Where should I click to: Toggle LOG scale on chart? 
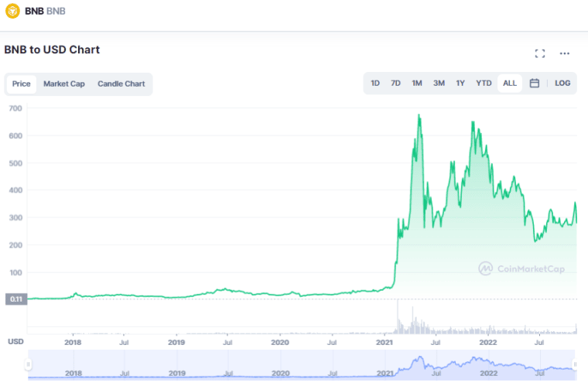coord(562,84)
